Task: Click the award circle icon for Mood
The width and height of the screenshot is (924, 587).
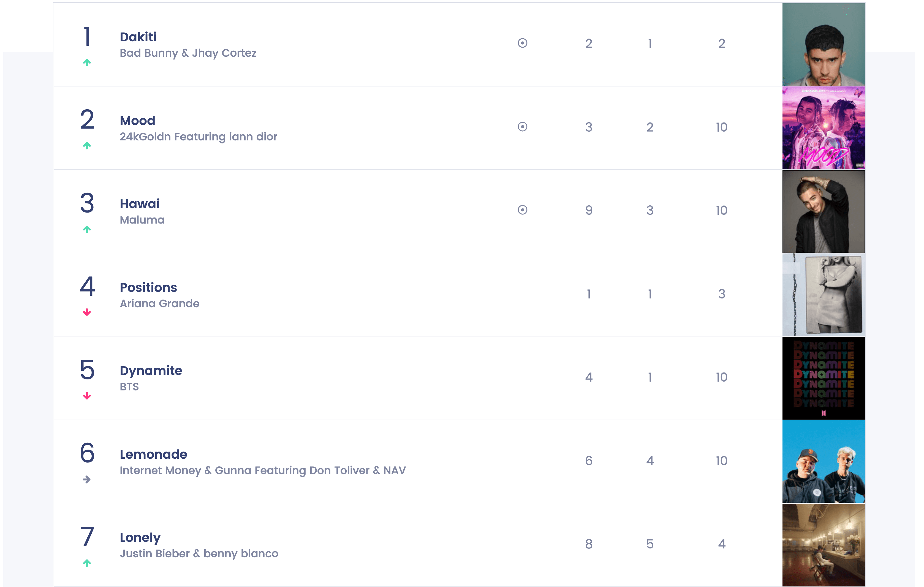Action: click(522, 127)
